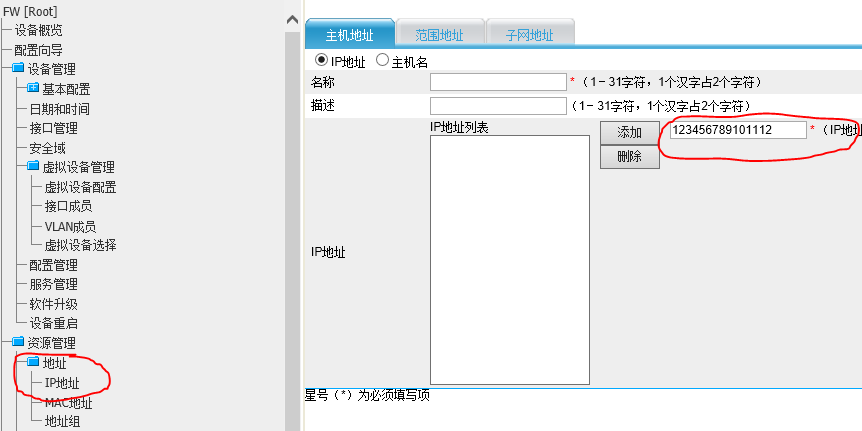This screenshot has width=862, height=431.
Task: Collapse the 资源管理 tree node
Action: click(x=52, y=343)
